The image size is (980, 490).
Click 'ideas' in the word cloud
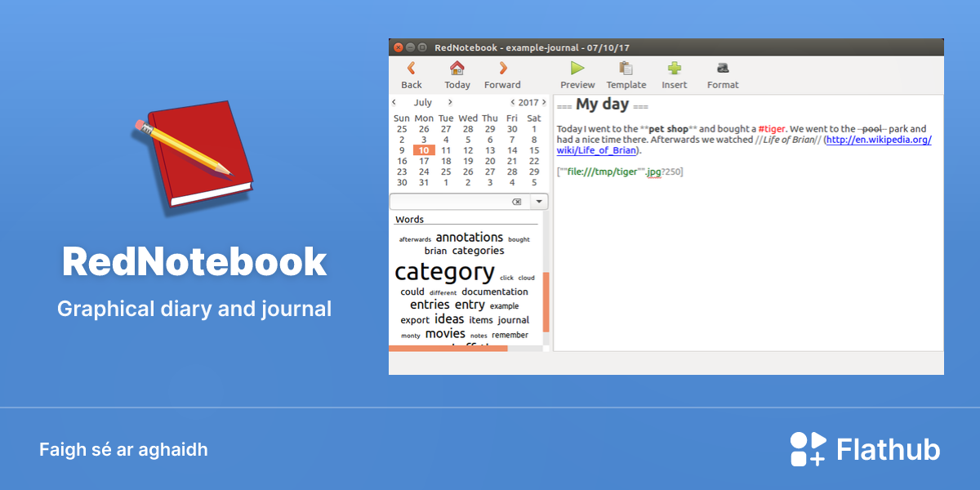click(449, 319)
